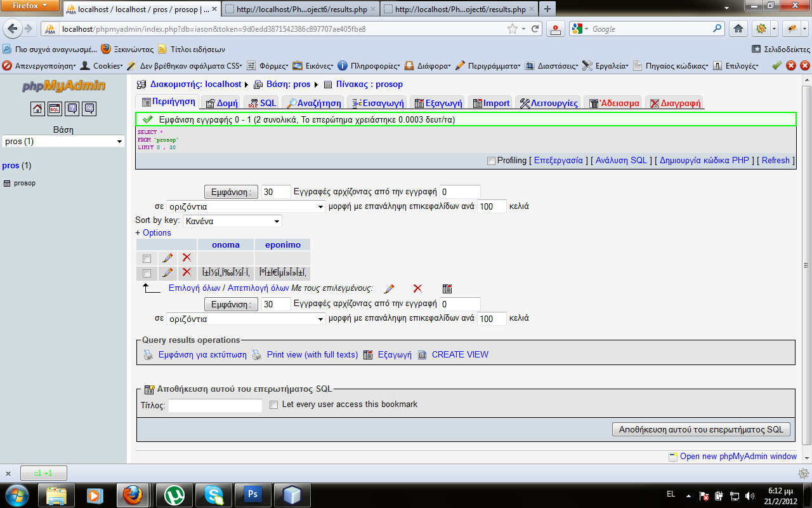This screenshot has width=812, height=508.
Task: Open the database dropdown showing pros (1)
Action: 63,142
